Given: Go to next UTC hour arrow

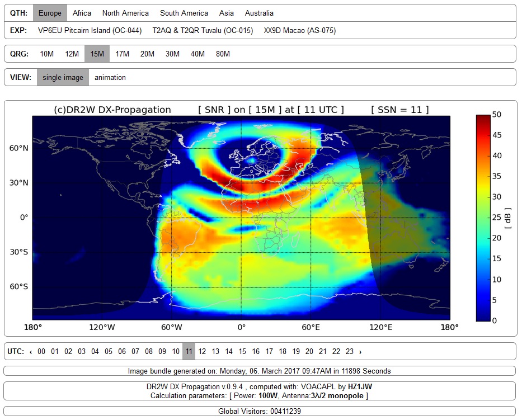Looking at the screenshot, I should click(360, 351).
